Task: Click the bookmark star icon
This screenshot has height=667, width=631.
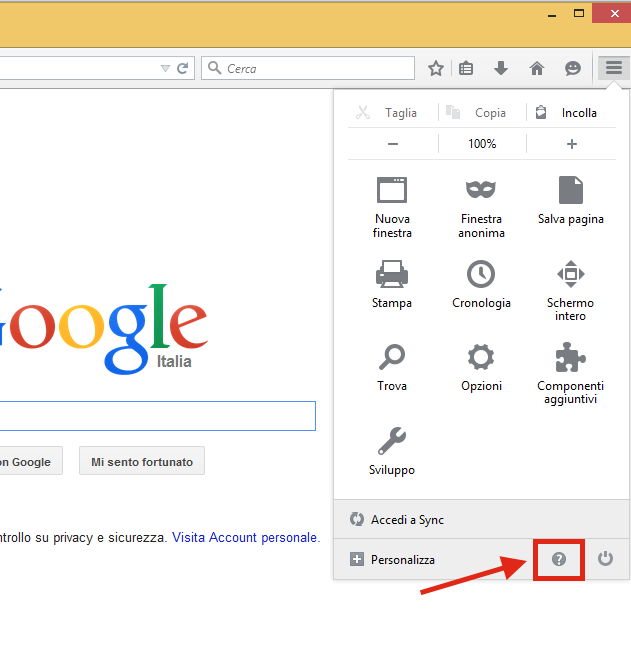Action: (436, 68)
